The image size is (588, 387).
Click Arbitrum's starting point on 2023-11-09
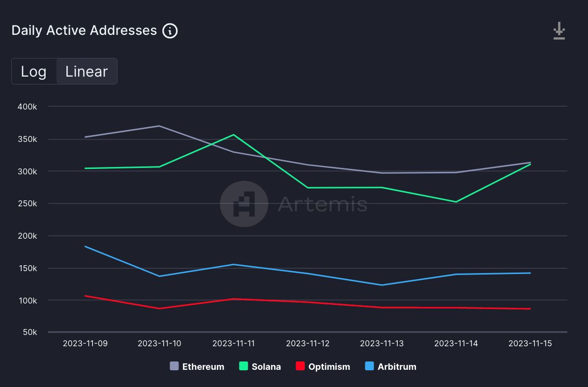pyautogui.click(x=86, y=247)
